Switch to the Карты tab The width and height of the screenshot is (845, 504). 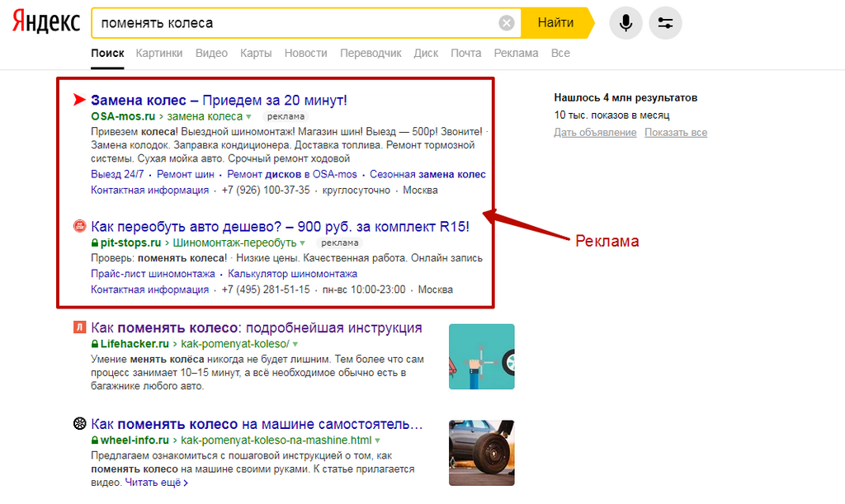[256, 54]
